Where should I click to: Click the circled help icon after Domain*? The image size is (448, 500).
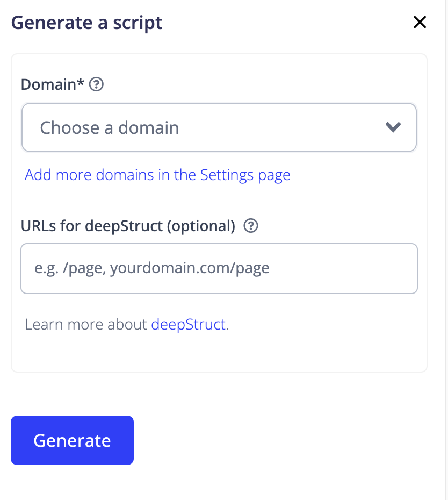pos(96,84)
